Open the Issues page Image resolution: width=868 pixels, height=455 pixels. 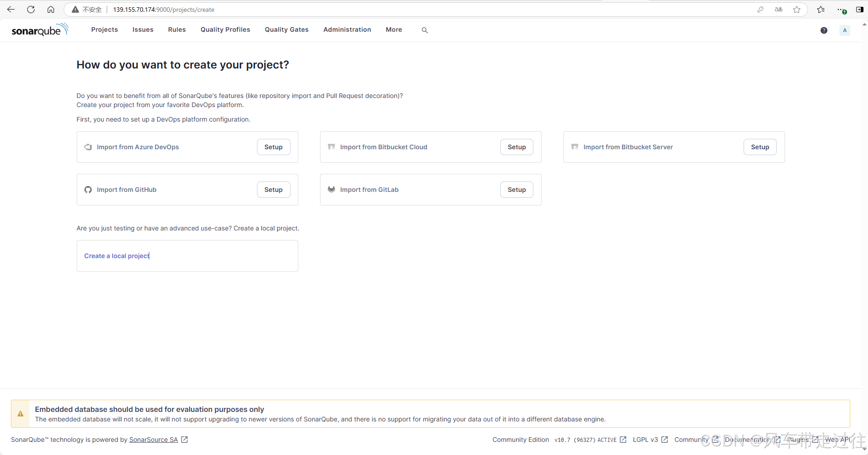(143, 29)
